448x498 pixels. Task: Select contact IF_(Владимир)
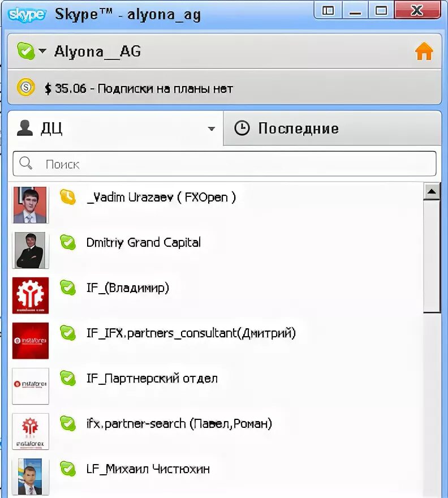click(216, 295)
